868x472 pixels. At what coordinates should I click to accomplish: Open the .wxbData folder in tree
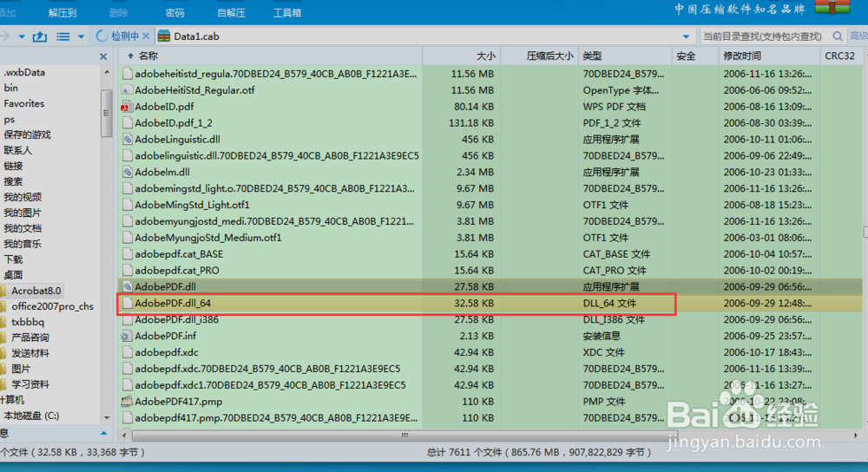(24, 73)
